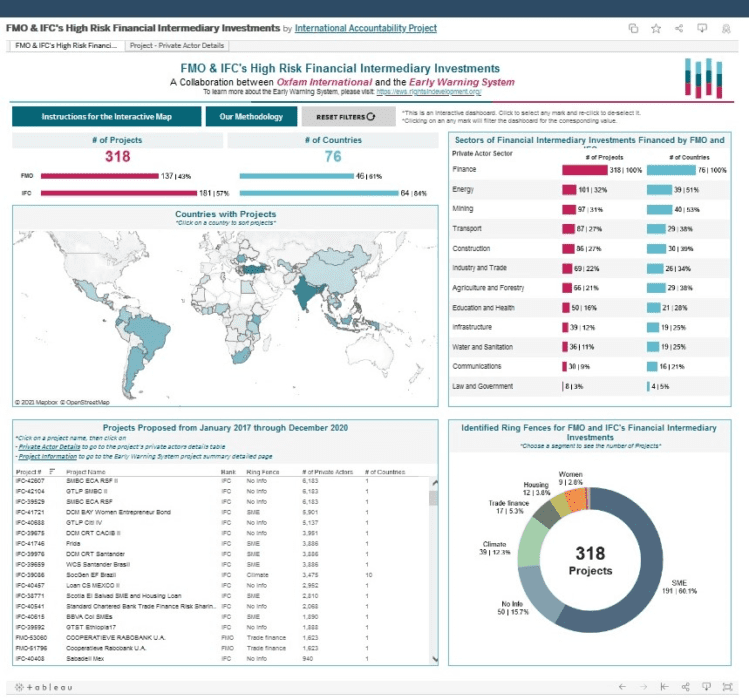Select the FMO countries bar (46 | 61%)
This screenshot has height=700, width=749.
pyautogui.click(x=297, y=176)
